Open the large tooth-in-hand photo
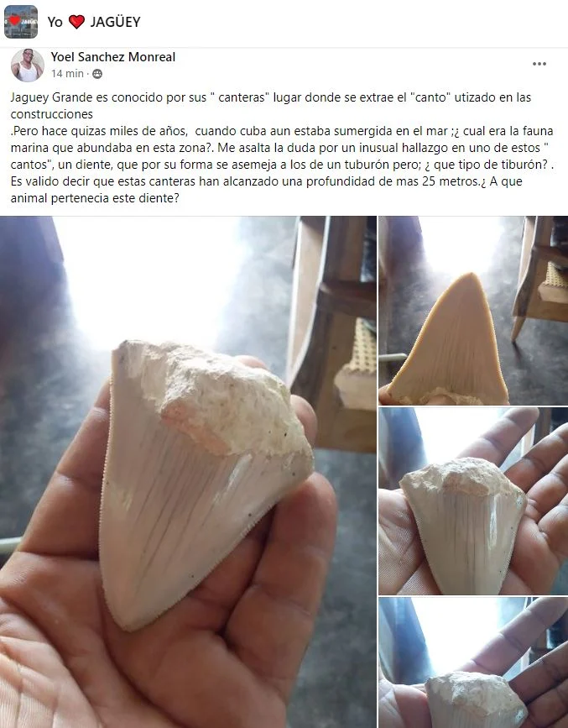 tap(188, 472)
